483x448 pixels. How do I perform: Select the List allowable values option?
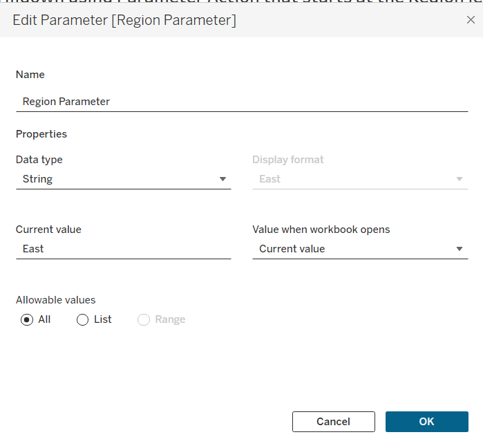point(83,320)
